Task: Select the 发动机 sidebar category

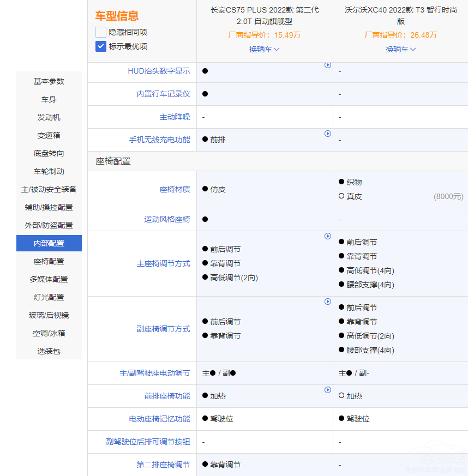Action: (x=49, y=117)
